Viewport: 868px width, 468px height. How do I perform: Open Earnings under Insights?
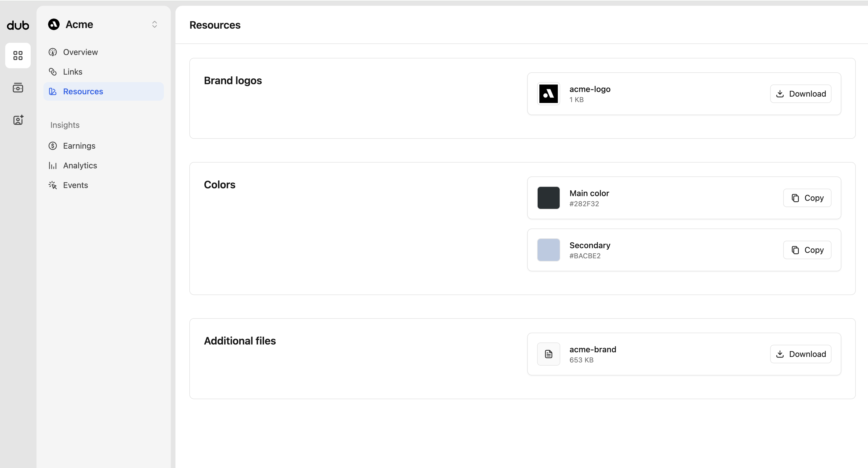tap(103, 146)
